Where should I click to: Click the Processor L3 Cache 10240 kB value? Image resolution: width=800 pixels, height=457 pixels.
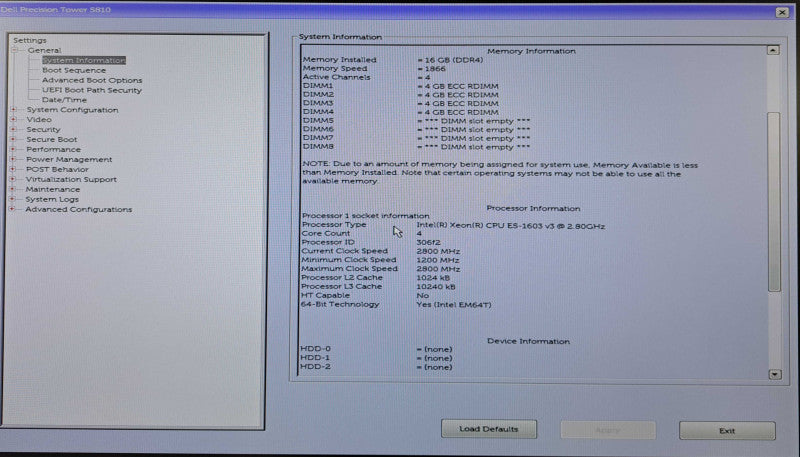[x=436, y=287]
